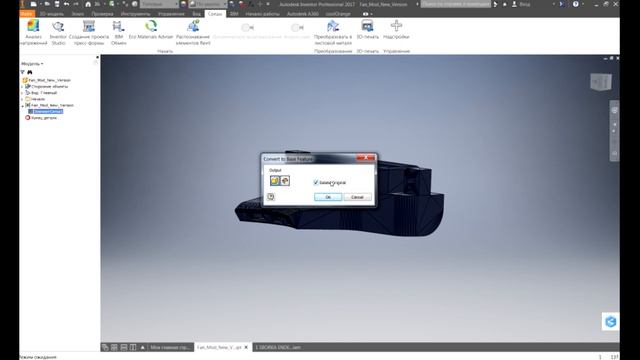The width and height of the screenshot is (640, 360).
Task: Click the browser find binoculars icon
Action: click(30, 72)
